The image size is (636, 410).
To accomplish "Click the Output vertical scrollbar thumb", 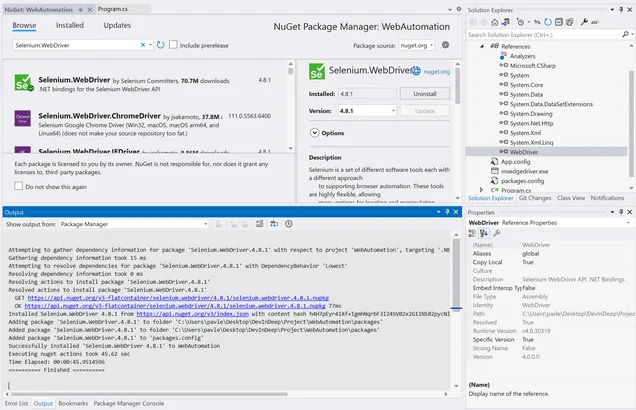I will (456, 273).
